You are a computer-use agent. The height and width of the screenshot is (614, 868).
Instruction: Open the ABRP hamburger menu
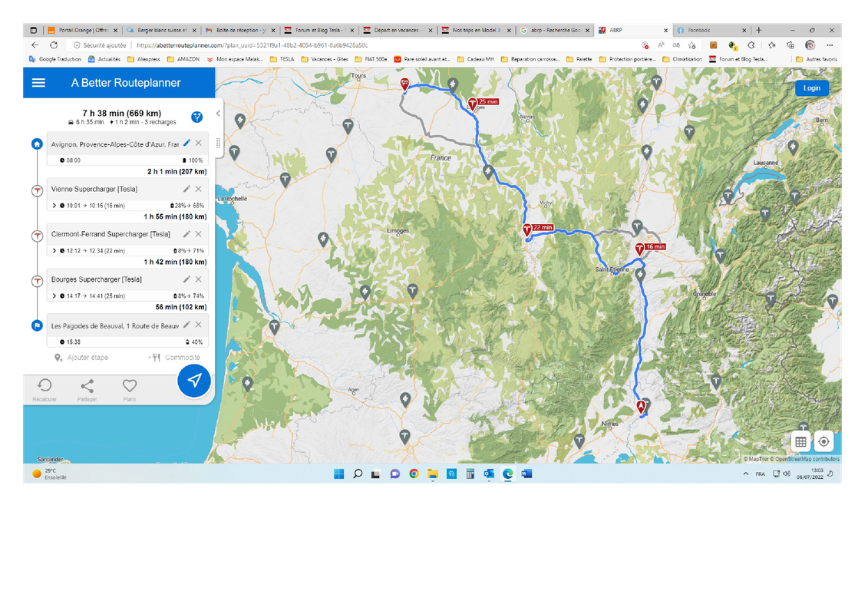[x=38, y=83]
